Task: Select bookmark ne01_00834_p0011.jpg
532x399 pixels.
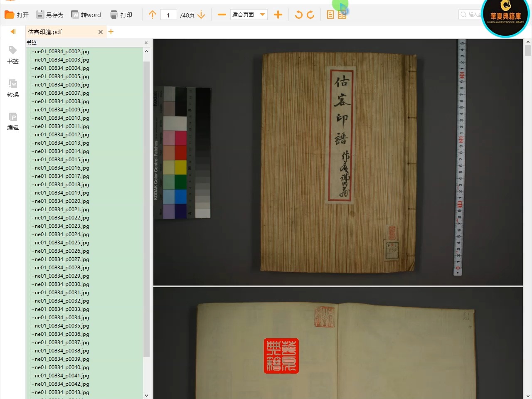Action: [x=62, y=126]
